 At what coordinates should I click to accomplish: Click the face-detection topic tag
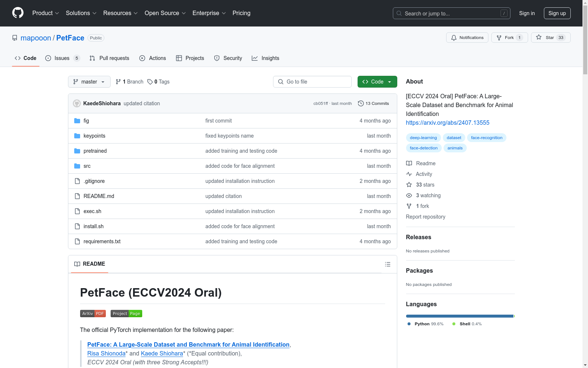click(x=424, y=148)
